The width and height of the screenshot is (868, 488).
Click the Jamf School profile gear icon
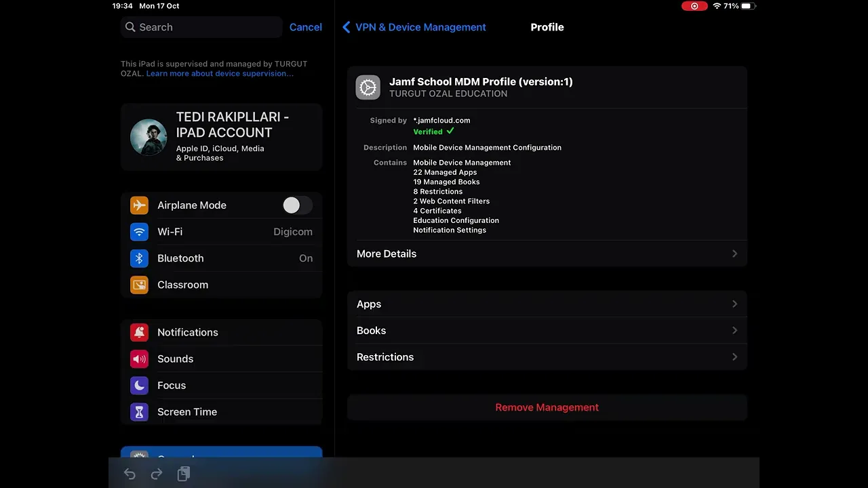368,87
